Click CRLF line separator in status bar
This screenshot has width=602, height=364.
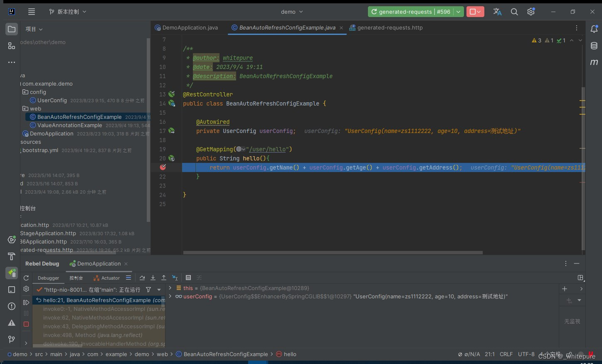click(x=506, y=354)
